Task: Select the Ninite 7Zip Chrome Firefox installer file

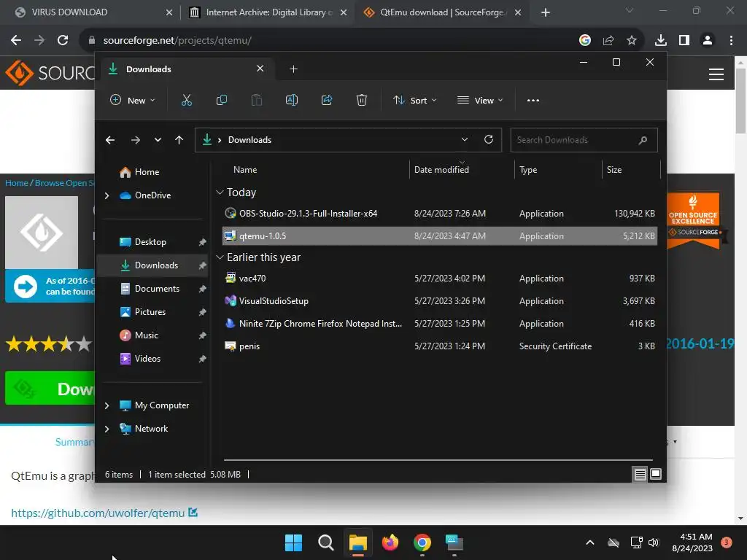Action: click(x=439, y=323)
